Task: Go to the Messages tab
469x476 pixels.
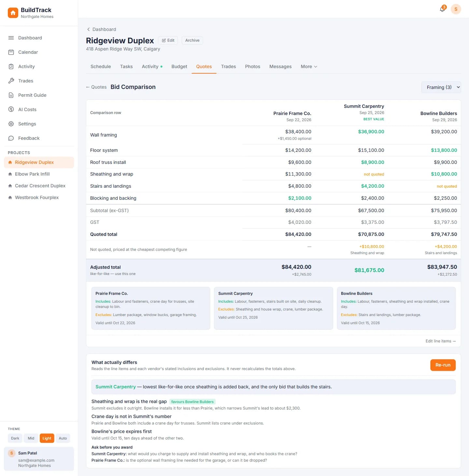Action: [280, 66]
